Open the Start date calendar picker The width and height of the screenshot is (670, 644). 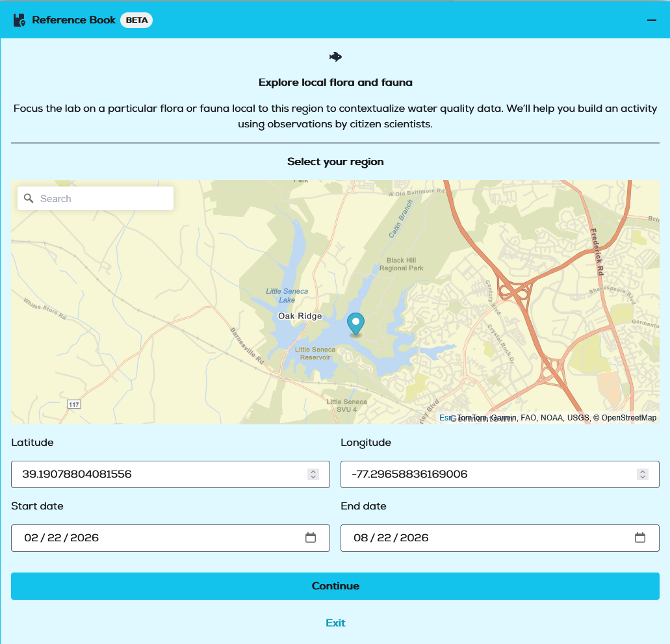pyautogui.click(x=311, y=537)
